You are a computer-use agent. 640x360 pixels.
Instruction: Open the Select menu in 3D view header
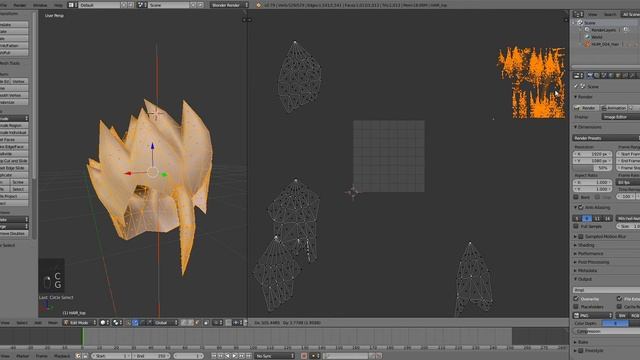click(22, 322)
